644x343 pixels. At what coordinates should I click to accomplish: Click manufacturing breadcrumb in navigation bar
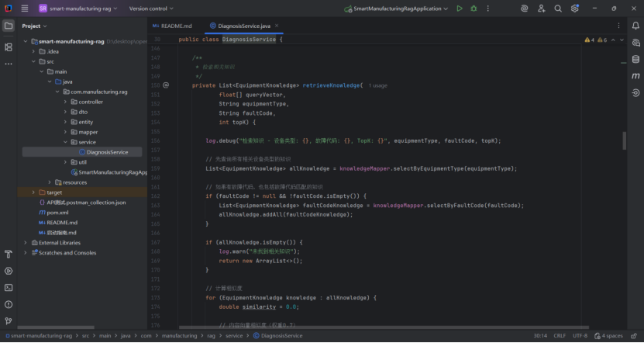(179, 335)
